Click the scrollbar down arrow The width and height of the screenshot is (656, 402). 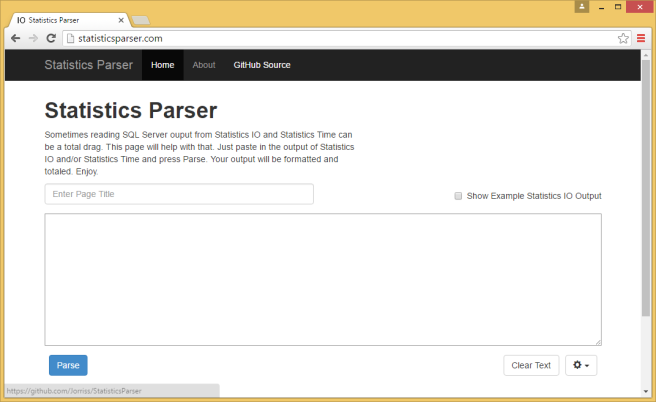[646, 392]
